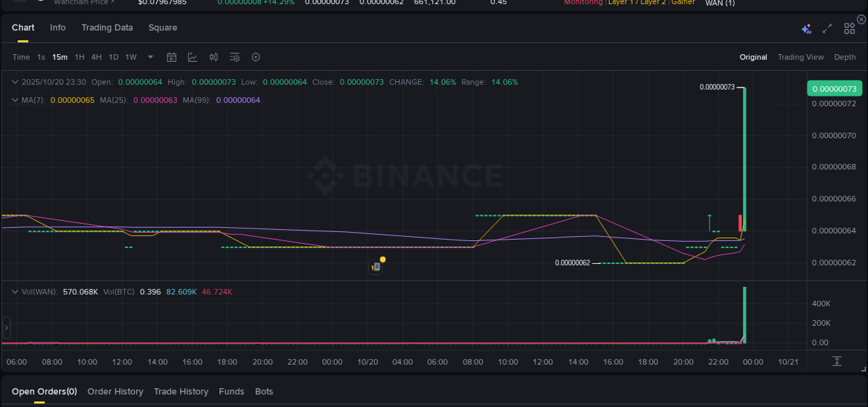Viewport: 868px width, 407px height.
Task: Select the candlestick chart style icon
Action: 213,57
